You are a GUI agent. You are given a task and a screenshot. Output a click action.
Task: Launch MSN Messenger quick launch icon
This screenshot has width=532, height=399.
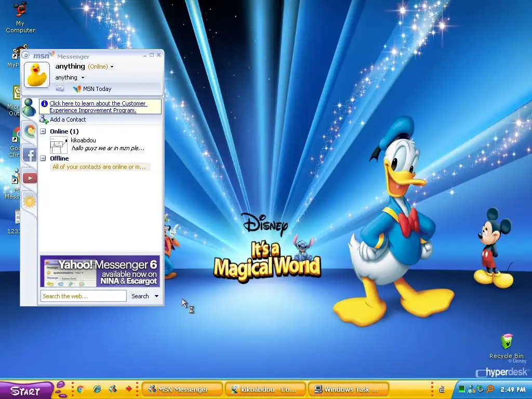point(113,389)
